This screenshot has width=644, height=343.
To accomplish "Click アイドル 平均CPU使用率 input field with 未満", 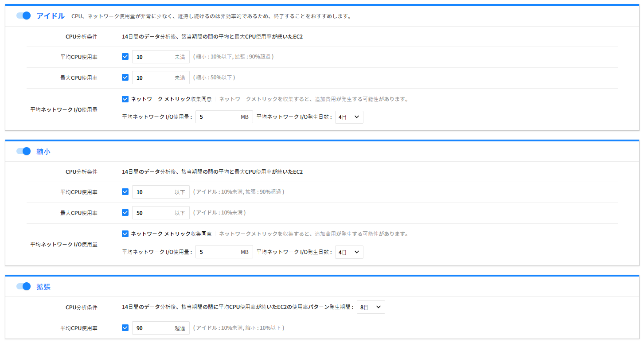I will [x=153, y=57].
